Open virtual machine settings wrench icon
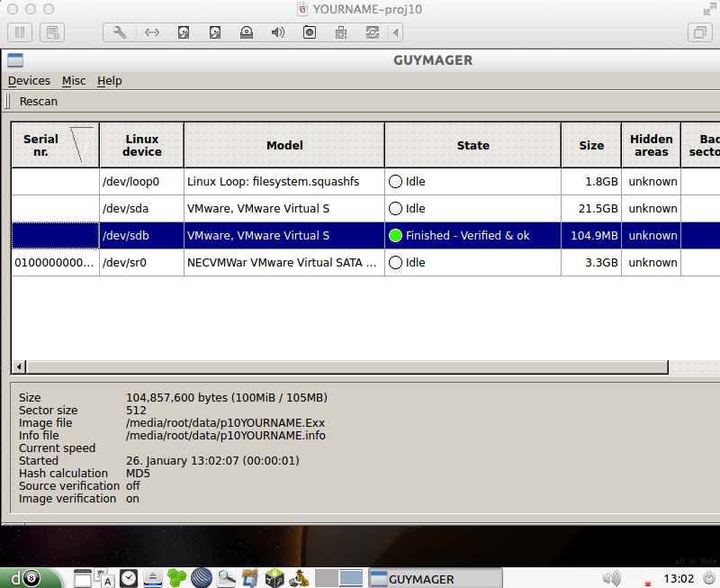Viewport: 720px width, 588px height. (120, 32)
